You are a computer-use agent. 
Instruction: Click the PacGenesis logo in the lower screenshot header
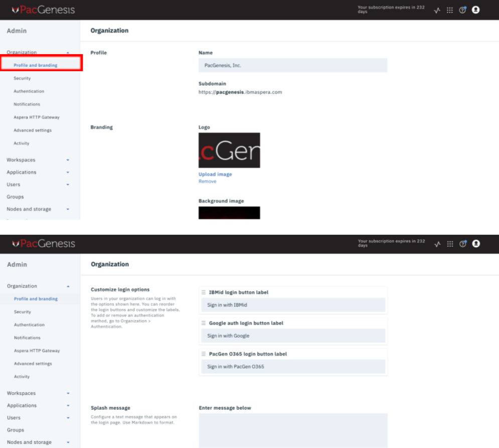pos(44,244)
